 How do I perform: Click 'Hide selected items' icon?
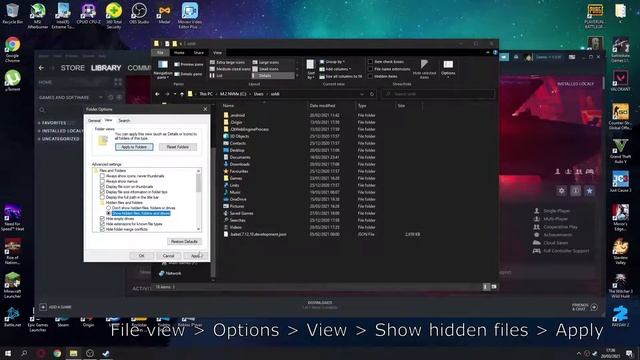[x=424, y=64]
